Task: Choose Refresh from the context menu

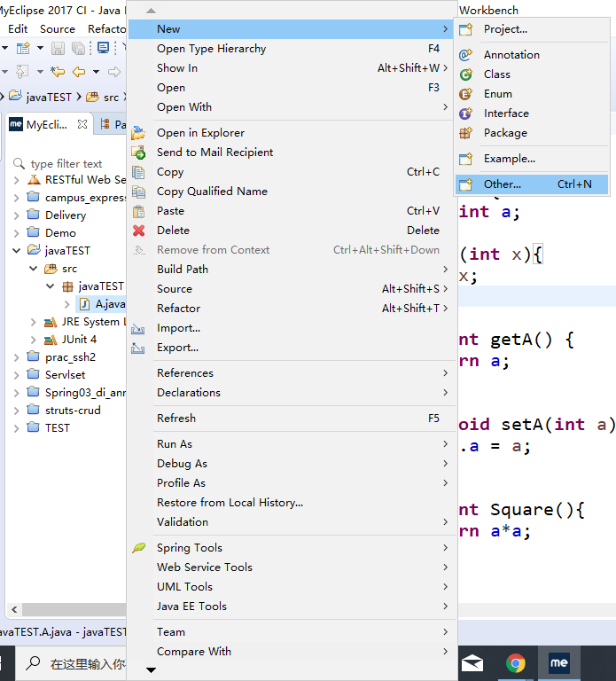Action: (x=291, y=419)
